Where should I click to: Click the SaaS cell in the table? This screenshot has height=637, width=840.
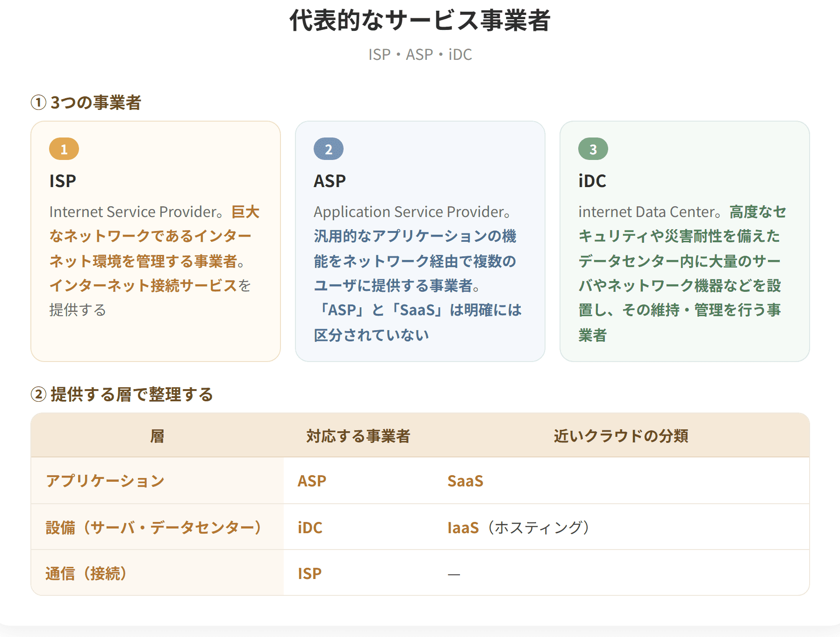(x=465, y=481)
